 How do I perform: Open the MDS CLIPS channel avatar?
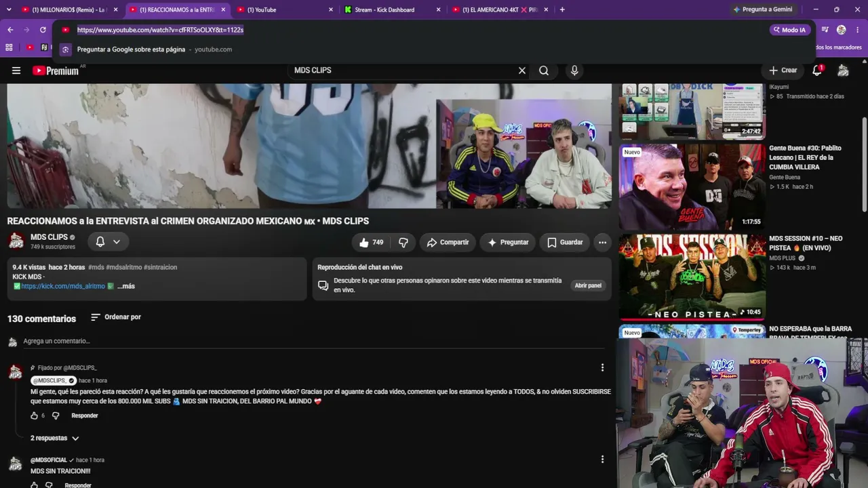pyautogui.click(x=16, y=241)
